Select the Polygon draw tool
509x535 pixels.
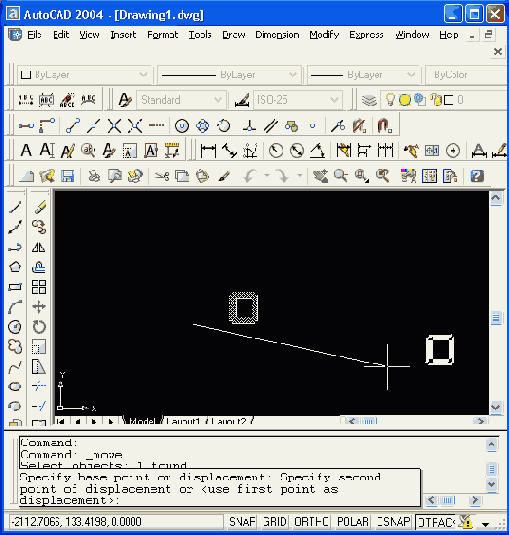(x=15, y=267)
